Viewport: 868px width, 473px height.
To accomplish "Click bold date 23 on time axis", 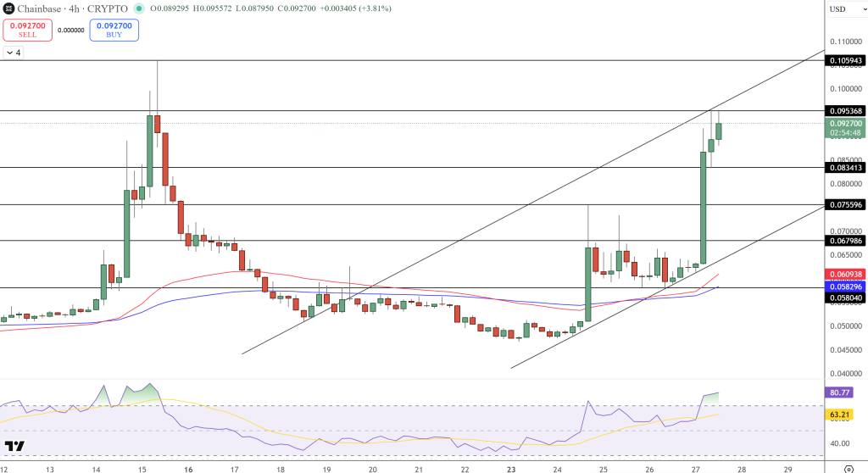I will (x=511, y=469).
